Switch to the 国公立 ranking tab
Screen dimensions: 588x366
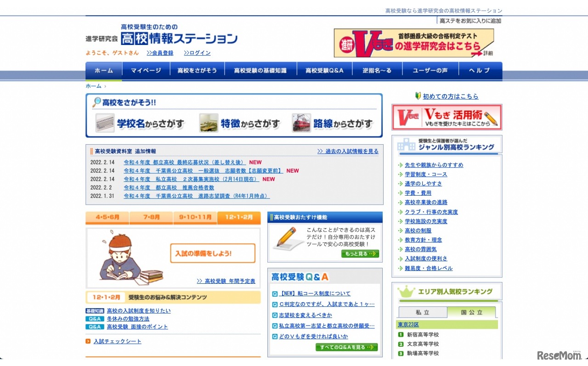(472, 312)
